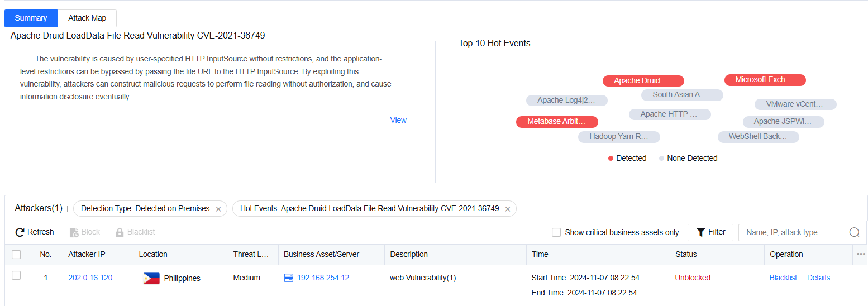The width and height of the screenshot is (868, 306).
Task: Open business asset 192.168.254.12
Action: pyautogui.click(x=323, y=278)
